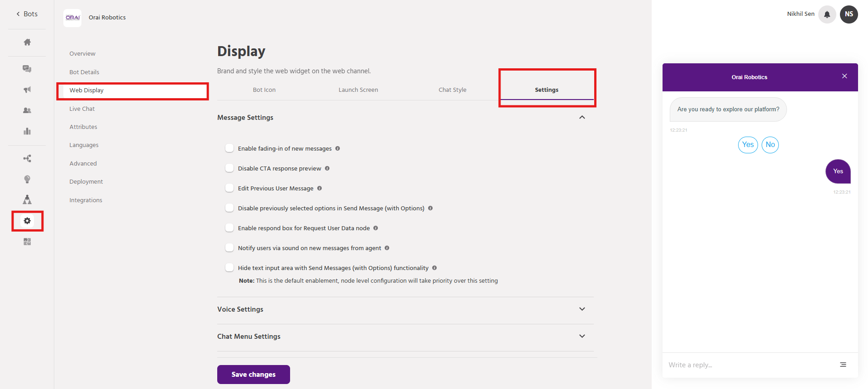Click the Write a reply input field

pyautogui.click(x=747, y=365)
